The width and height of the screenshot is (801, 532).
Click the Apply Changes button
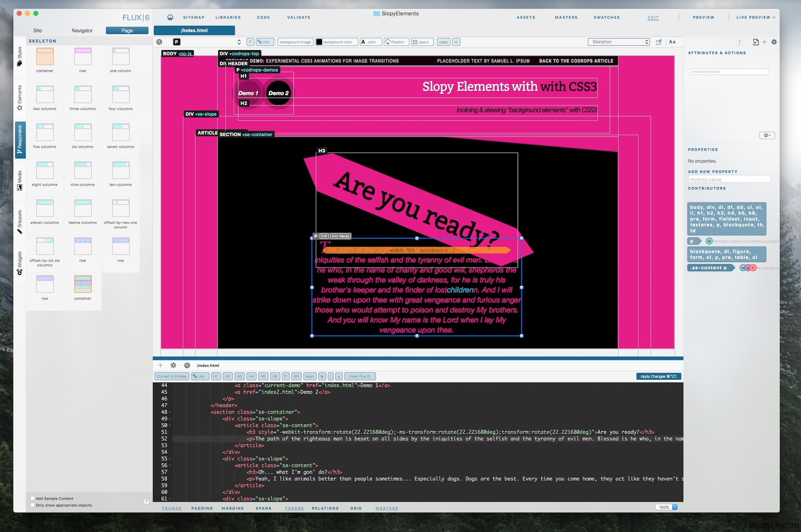click(x=658, y=377)
